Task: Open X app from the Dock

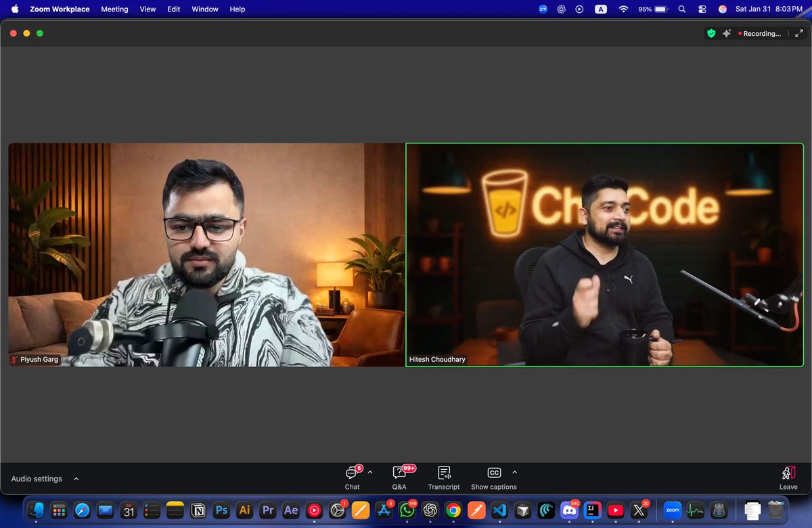Action: coord(638,510)
